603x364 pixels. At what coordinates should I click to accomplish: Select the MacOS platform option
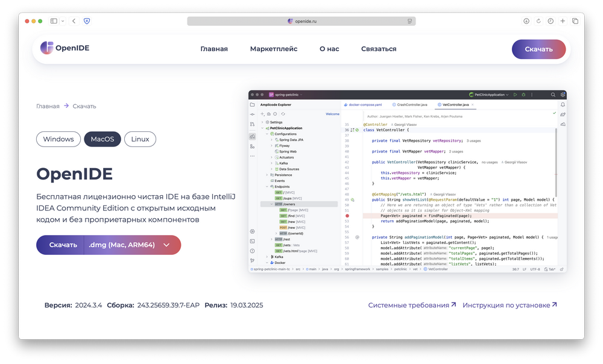pyautogui.click(x=103, y=139)
